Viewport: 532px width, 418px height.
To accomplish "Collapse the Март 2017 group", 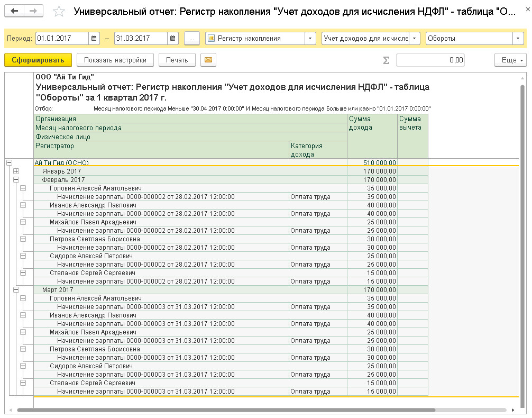I will coord(16,289).
